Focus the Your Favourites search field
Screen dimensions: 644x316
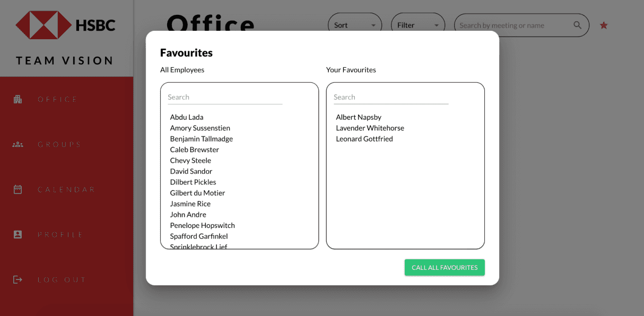point(390,98)
